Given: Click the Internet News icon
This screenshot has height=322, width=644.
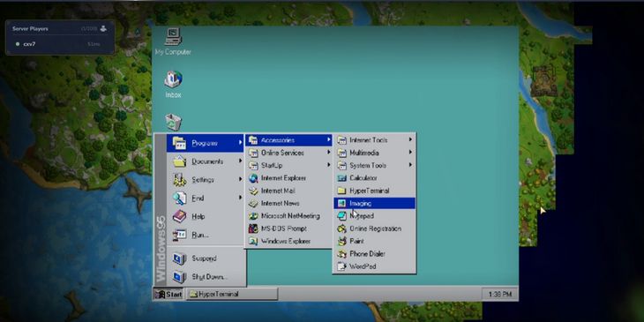Looking at the screenshot, I should [253, 203].
